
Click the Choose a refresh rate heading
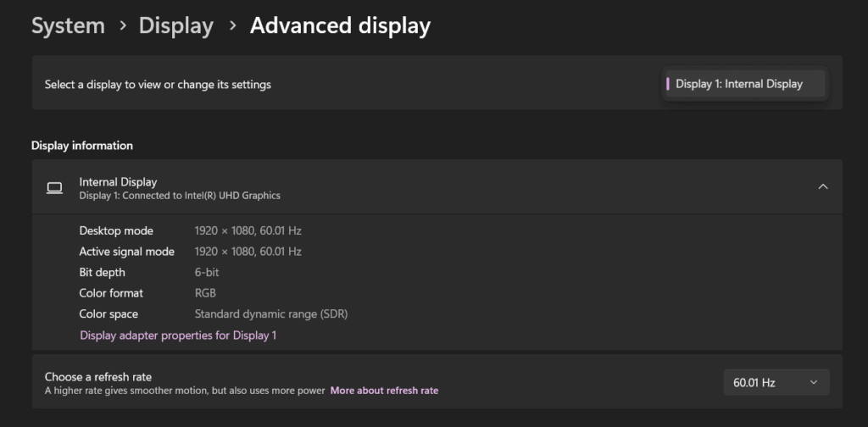pos(98,377)
